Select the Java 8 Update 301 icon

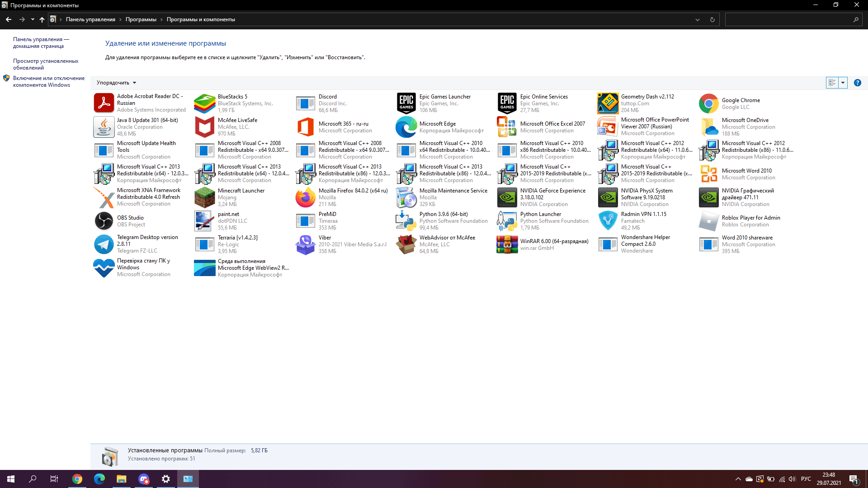pyautogui.click(x=104, y=127)
